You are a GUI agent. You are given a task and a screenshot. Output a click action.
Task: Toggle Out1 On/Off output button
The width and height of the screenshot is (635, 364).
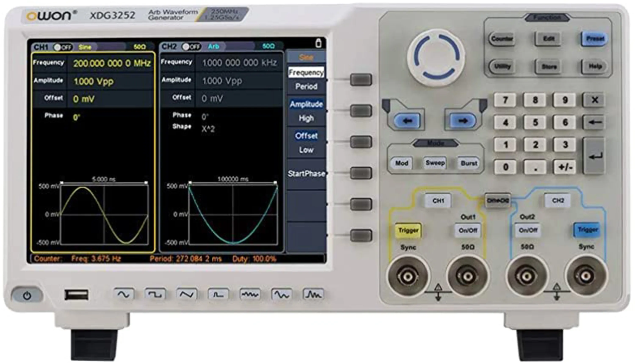[x=467, y=230]
